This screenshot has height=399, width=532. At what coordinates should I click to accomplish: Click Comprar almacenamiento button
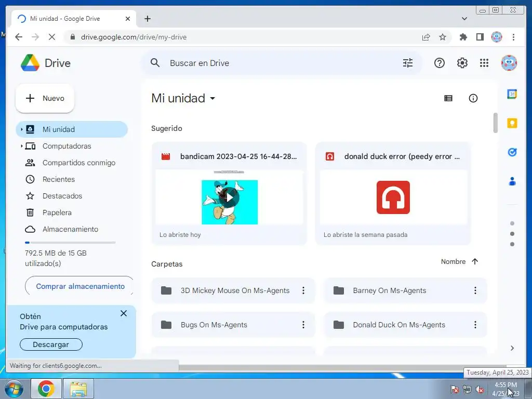(x=80, y=286)
